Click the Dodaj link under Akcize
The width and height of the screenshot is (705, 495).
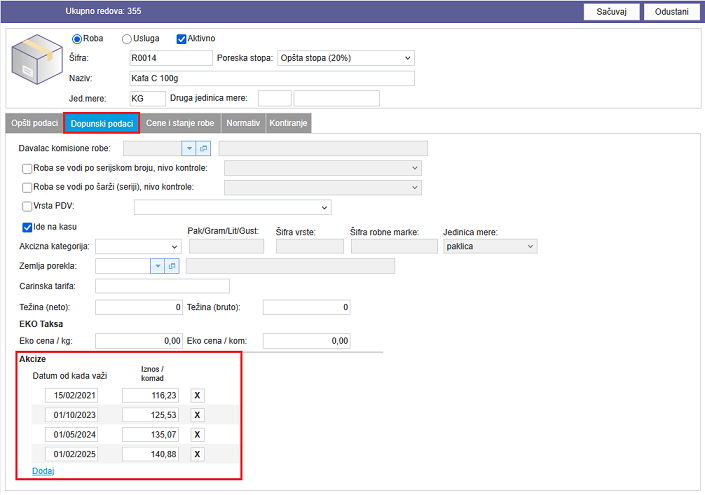(x=43, y=470)
